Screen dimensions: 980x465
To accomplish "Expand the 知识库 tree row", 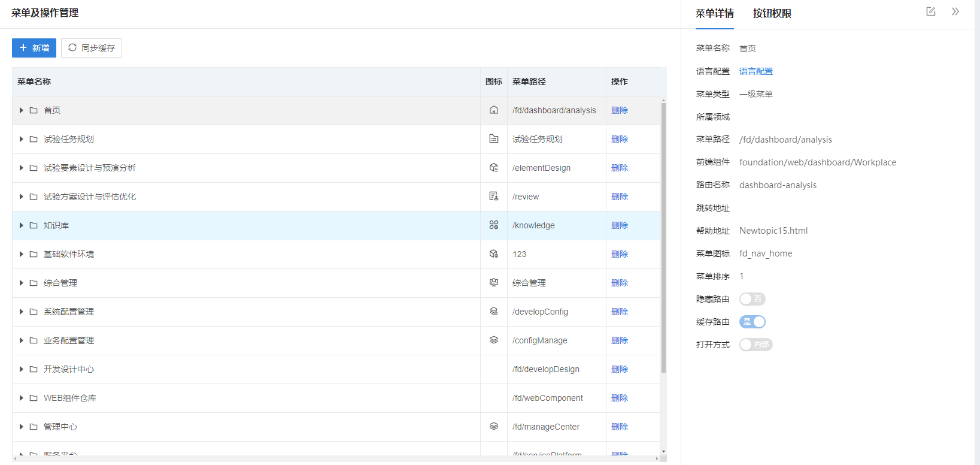I will [x=22, y=225].
